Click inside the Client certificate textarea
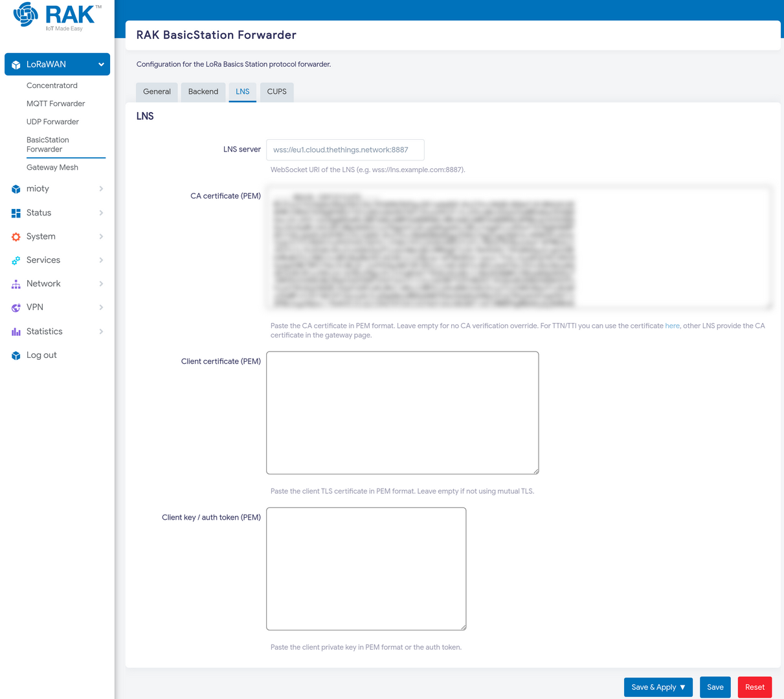 point(403,413)
